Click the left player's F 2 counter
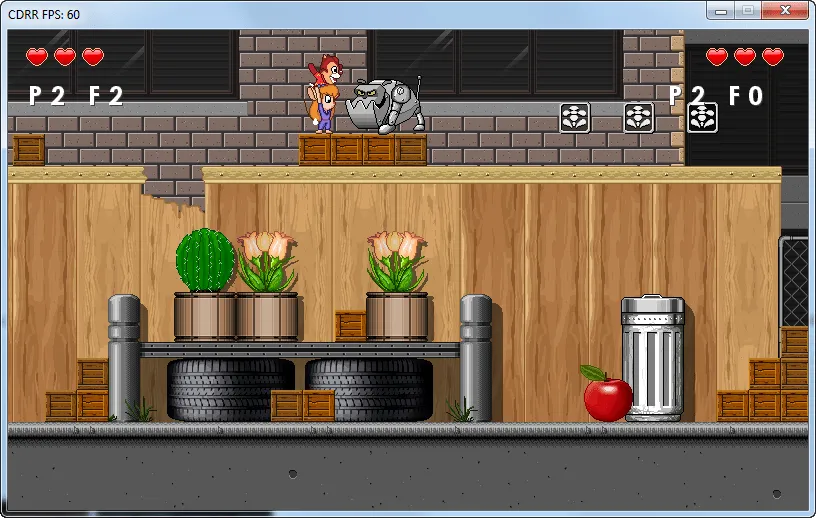 click(x=106, y=96)
